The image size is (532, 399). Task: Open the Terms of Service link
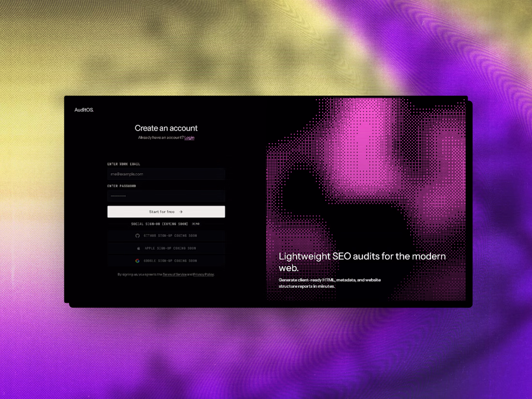175,275
